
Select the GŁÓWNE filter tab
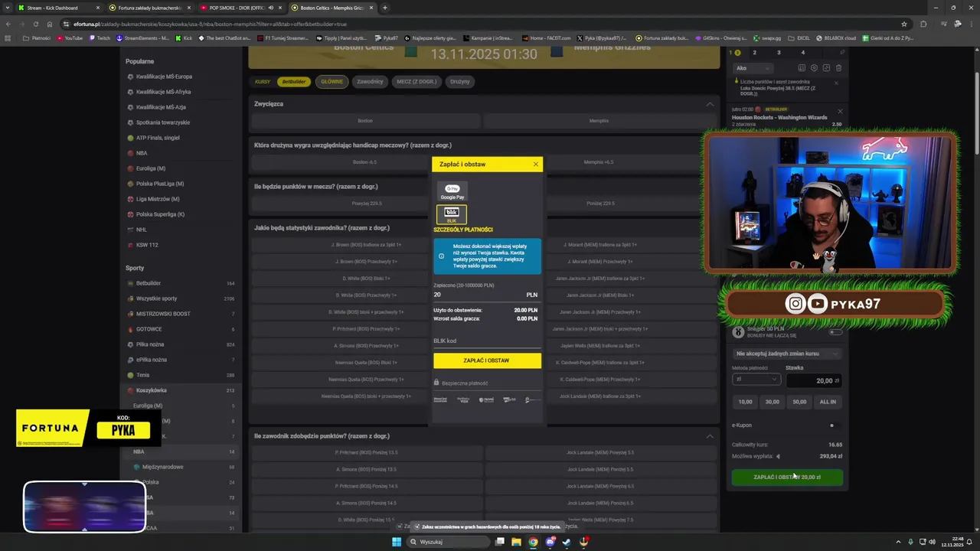[332, 81]
